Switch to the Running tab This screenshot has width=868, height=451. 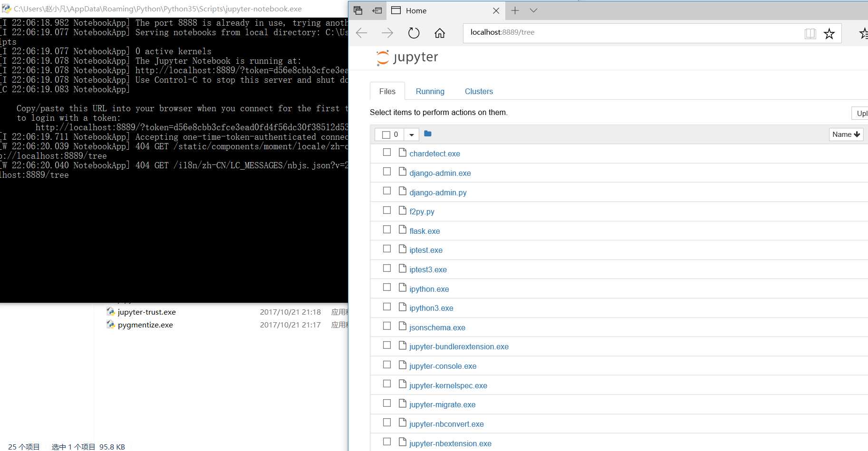430,91
